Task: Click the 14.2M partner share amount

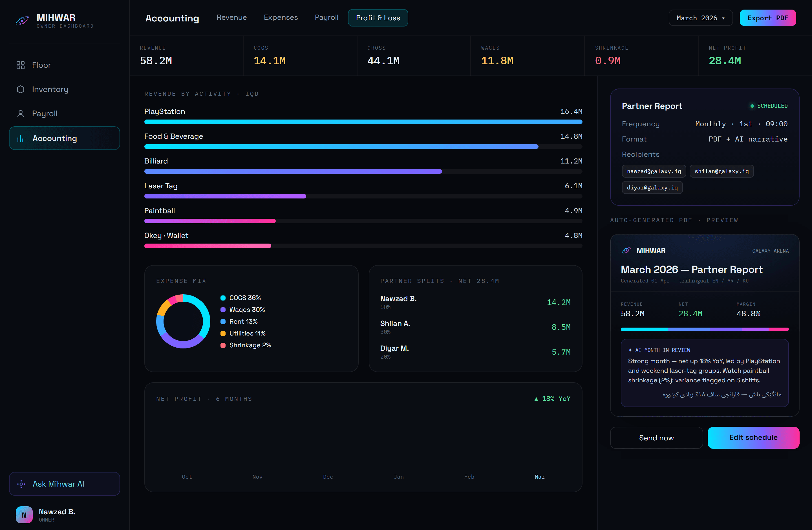Action: (x=559, y=302)
